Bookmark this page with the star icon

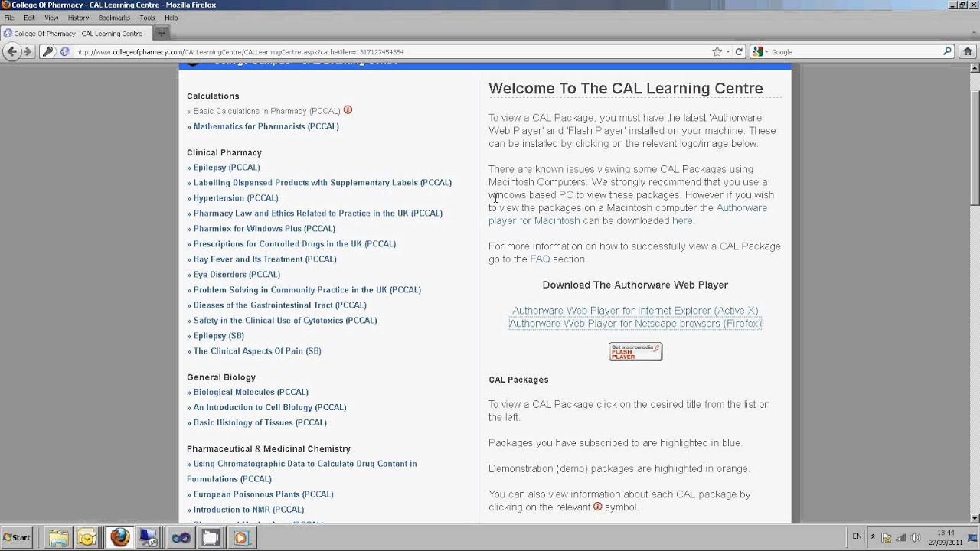pos(717,52)
